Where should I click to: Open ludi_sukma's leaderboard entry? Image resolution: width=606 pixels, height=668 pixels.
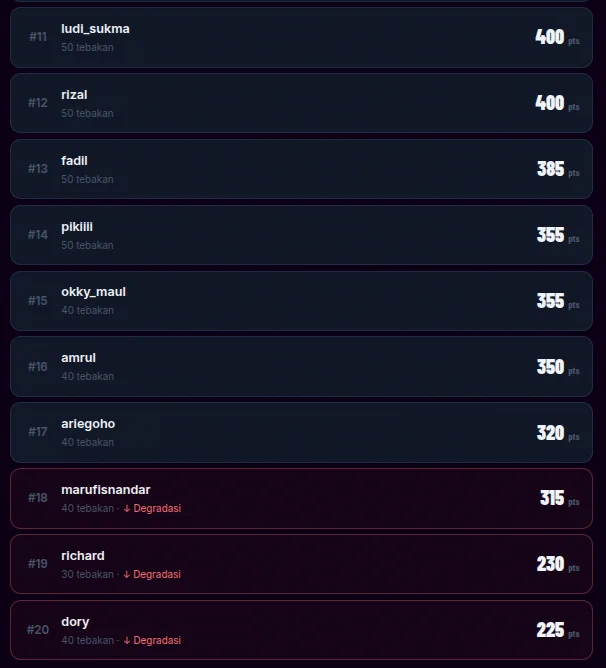pyautogui.click(x=301, y=37)
